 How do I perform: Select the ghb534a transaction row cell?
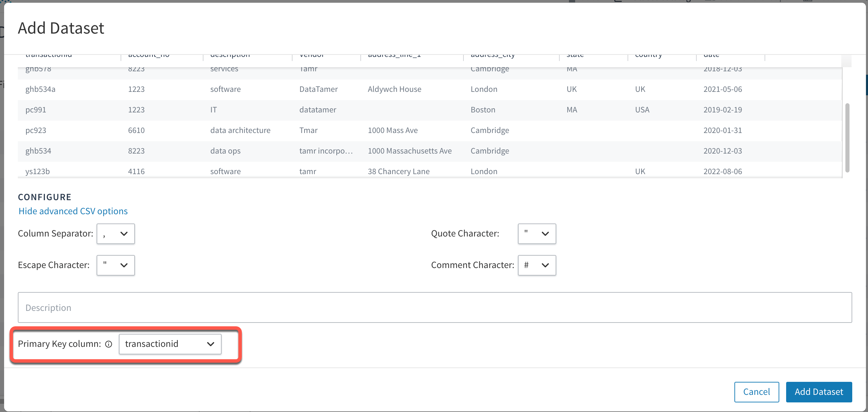point(40,89)
